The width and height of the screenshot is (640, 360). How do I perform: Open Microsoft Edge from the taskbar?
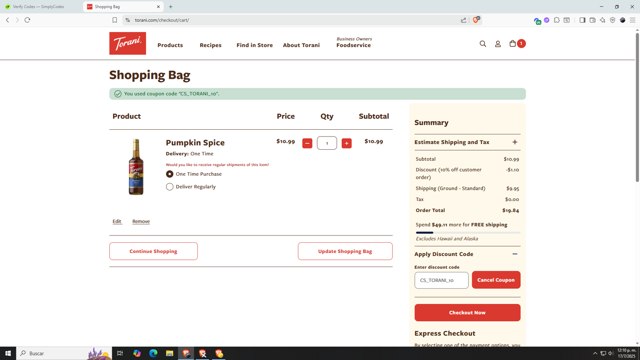point(153,353)
